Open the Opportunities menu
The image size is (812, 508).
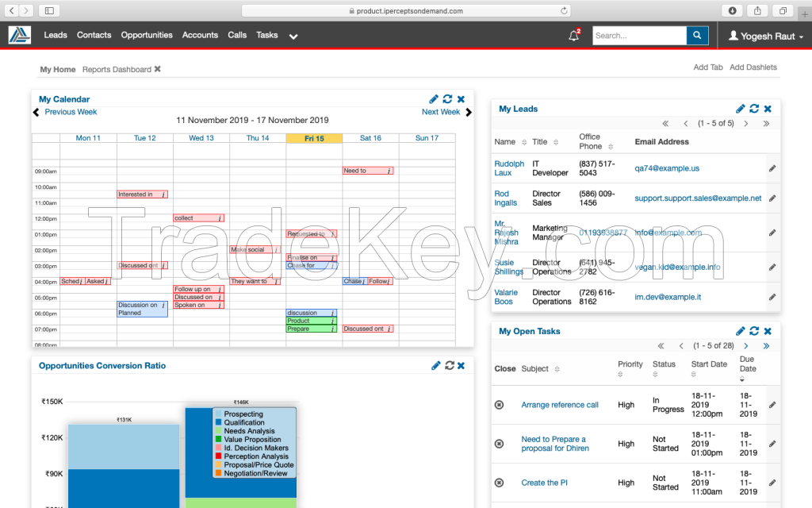coord(147,35)
